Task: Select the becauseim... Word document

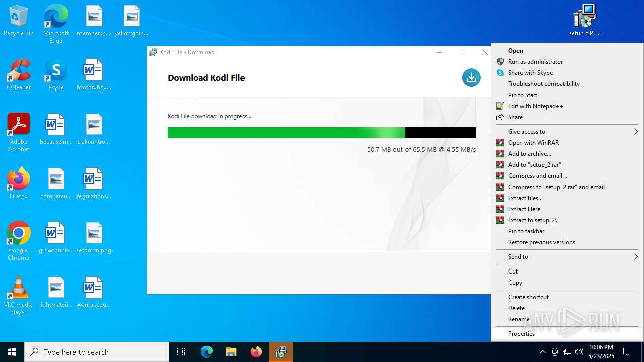Action: (56, 130)
